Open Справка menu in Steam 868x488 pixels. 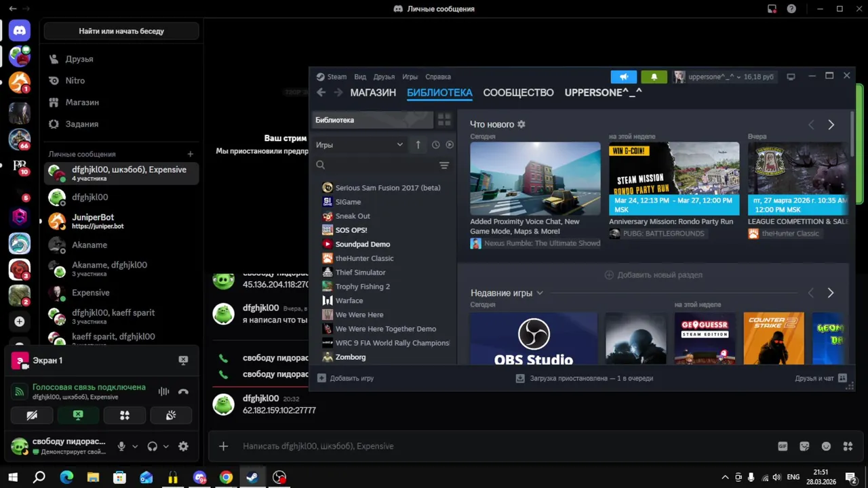(x=437, y=77)
